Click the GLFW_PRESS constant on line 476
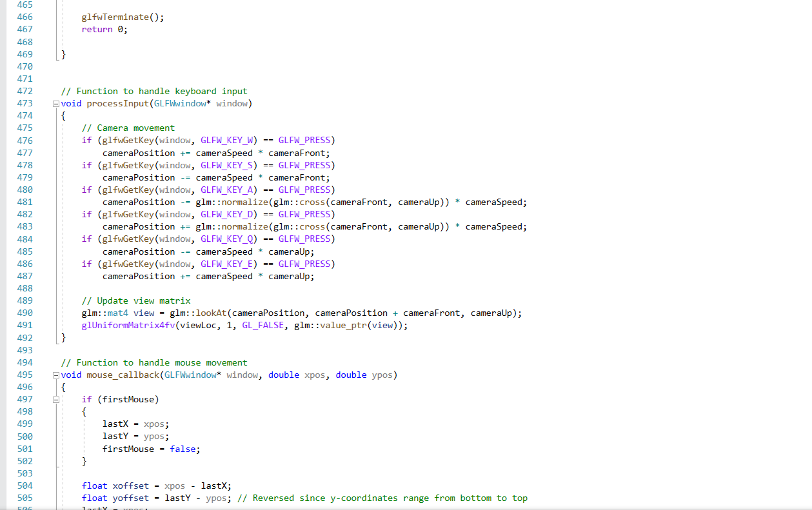 [304, 140]
